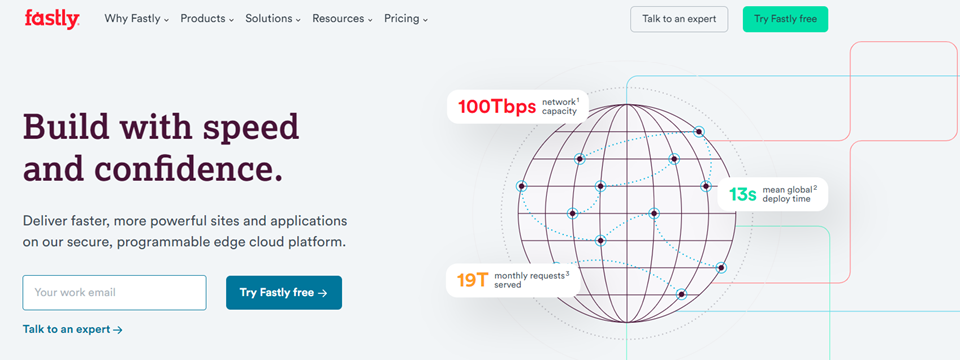Click the Build with speed and confidence heading

161,148
